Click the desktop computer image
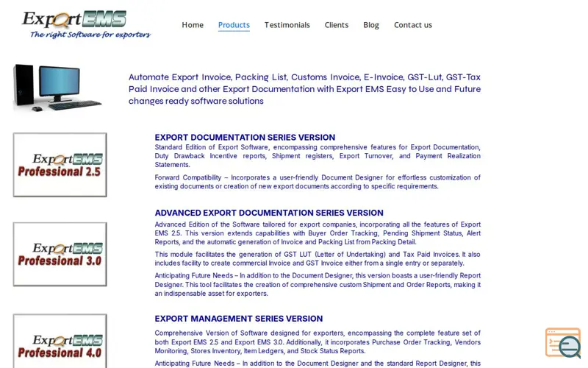588x368 pixels. [x=57, y=88]
